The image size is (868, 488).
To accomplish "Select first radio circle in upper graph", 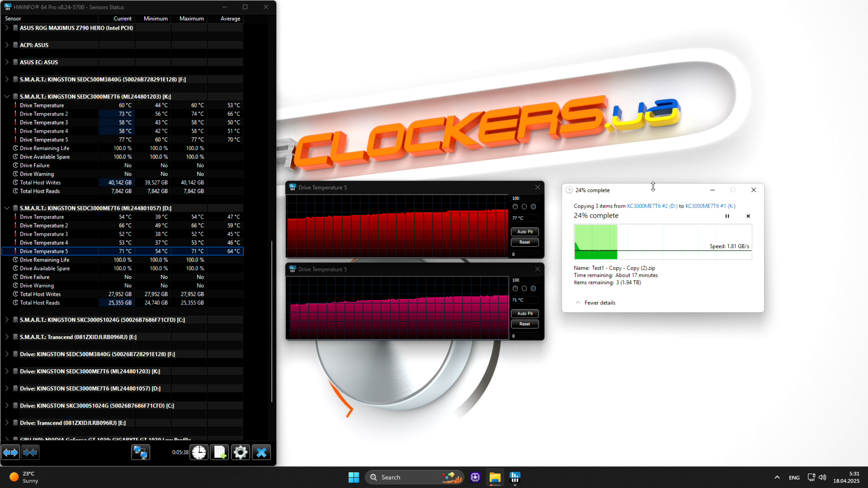I will coord(515,206).
